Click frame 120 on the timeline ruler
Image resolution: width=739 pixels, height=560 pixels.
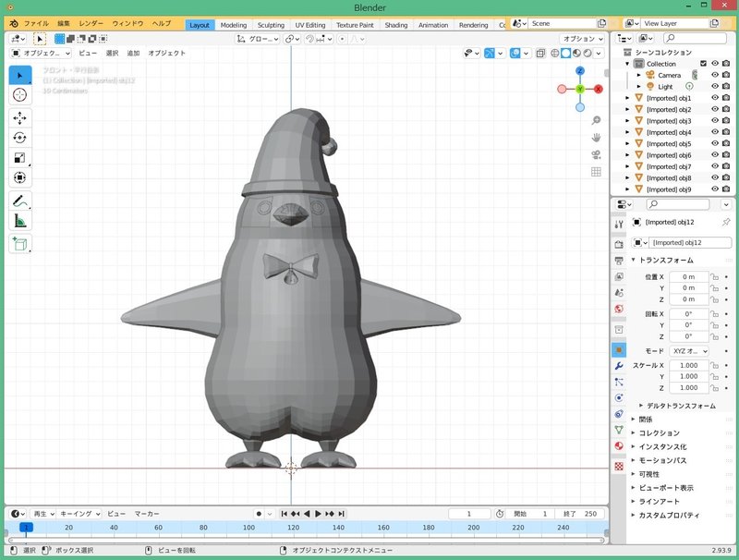click(293, 527)
